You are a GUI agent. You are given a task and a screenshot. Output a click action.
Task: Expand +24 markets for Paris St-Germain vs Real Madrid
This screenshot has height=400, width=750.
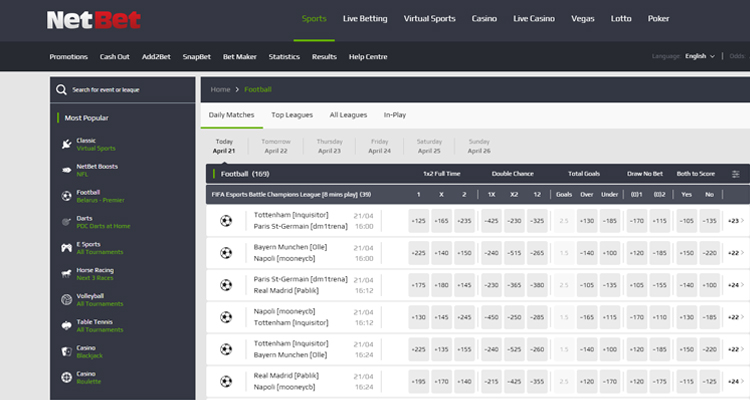[736, 285]
